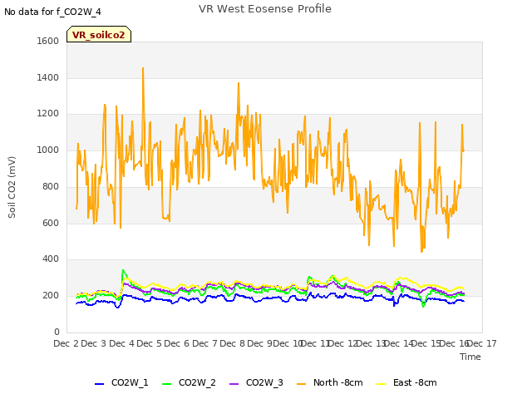Viewport: 532px width, 399px height.
Task: Click the orange North -8cm legend swatch
Action: tap(301, 384)
